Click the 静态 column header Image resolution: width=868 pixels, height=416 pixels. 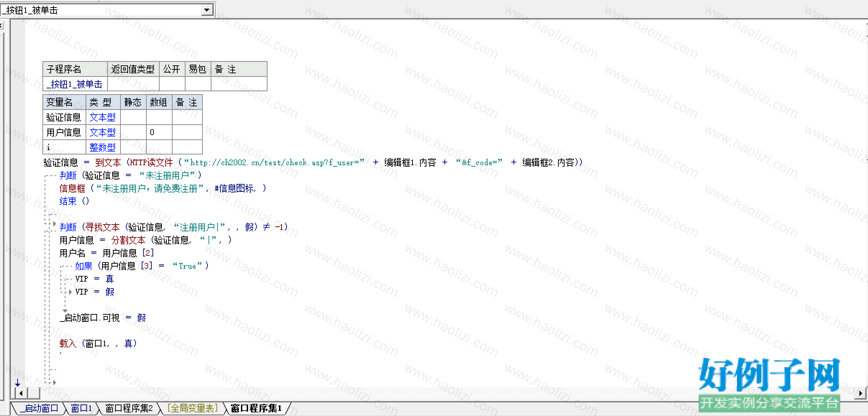coord(133,102)
